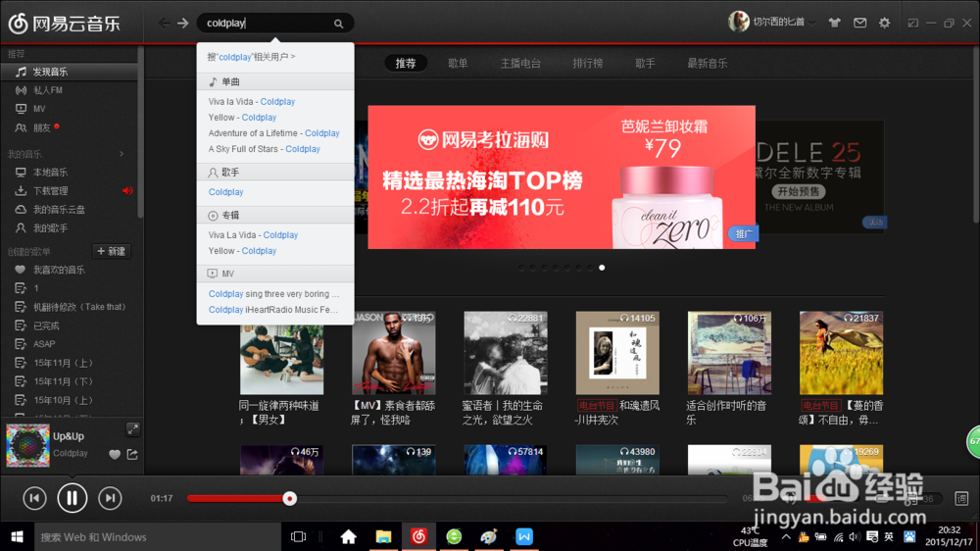Image resolution: width=980 pixels, height=551 pixels.
Task: Open the settings gear icon
Action: tap(884, 24)
